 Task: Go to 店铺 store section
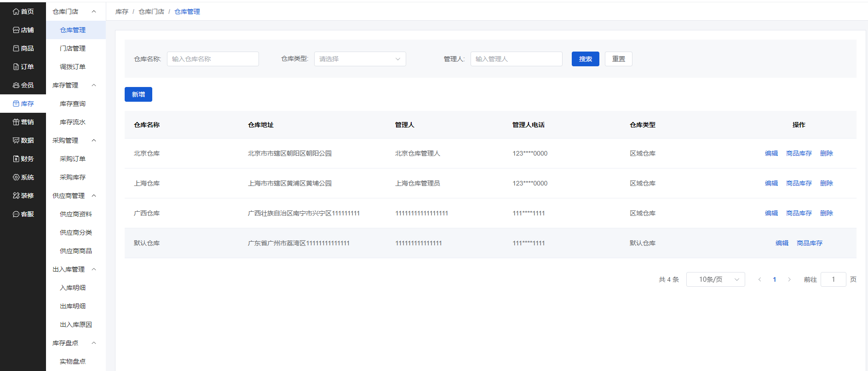[x=23, y=30]
